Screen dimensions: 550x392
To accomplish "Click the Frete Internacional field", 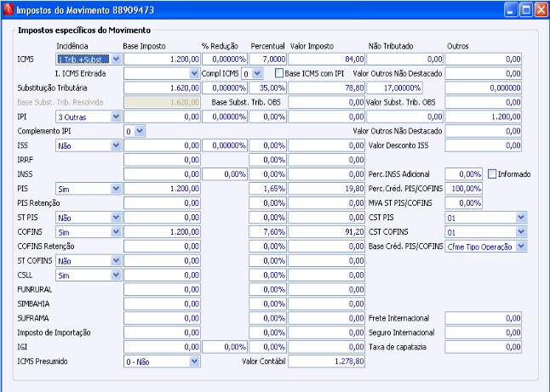I will click(484, 318).
